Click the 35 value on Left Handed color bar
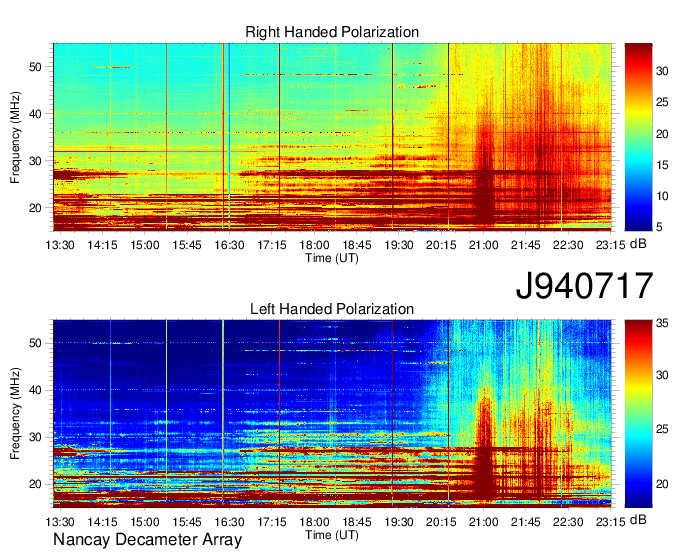This screenshot has height=552, width=680. click(x=662, y=323)
